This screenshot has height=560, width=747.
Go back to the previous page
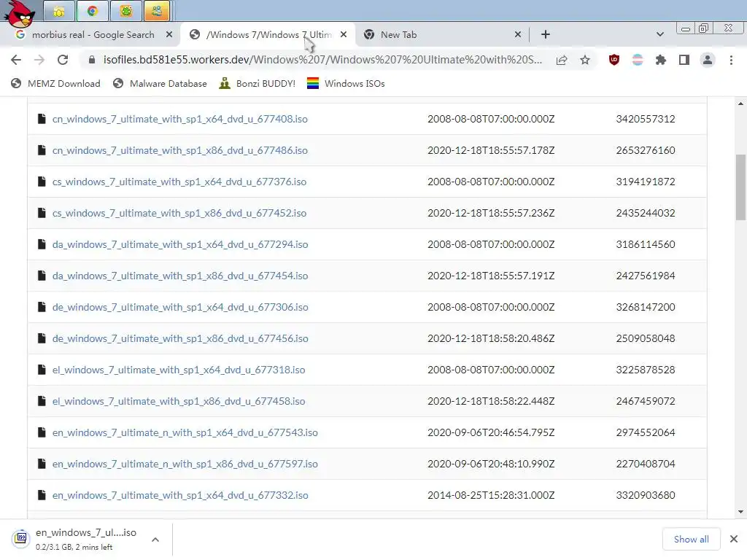pyautogui.click(x=16, y=60)
